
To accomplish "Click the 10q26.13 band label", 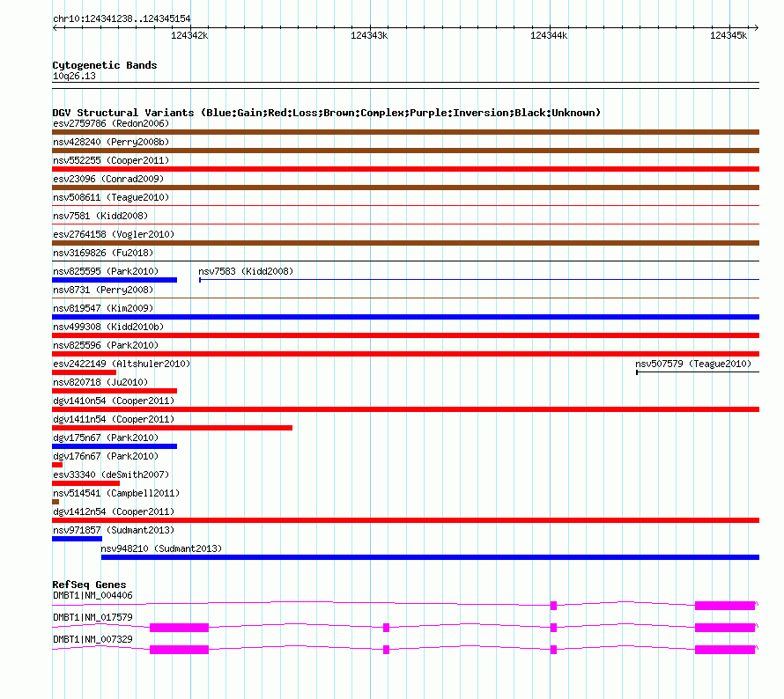I will [74, 76].
